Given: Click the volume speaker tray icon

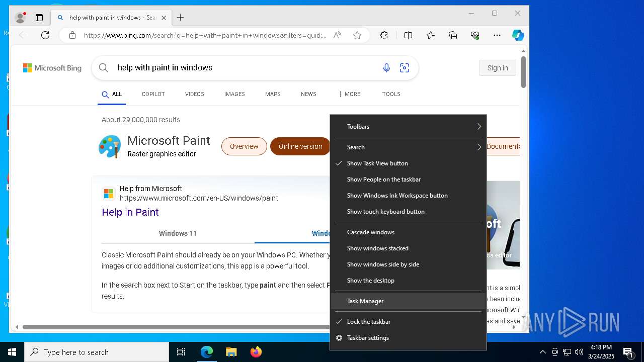Looking at the screenshot, I should pyautogui.click(x=579, y=352).
